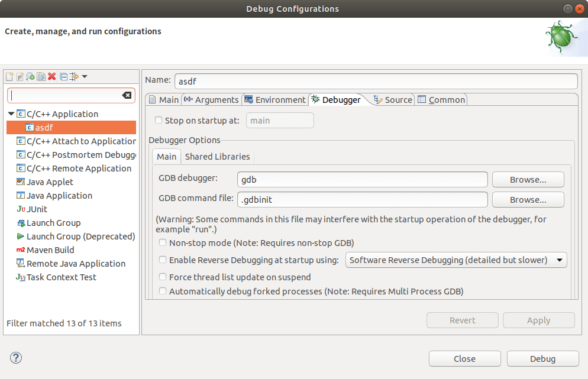Delete the selected configuration with red X
Image resolution: width=588 pixels, height=379 pixels.
click(x=52, y=77)
